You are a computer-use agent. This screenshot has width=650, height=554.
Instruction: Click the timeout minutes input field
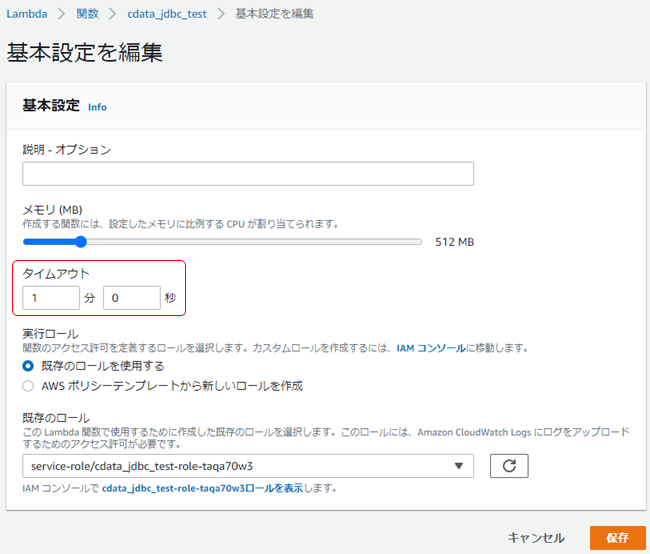click(51, 298)
